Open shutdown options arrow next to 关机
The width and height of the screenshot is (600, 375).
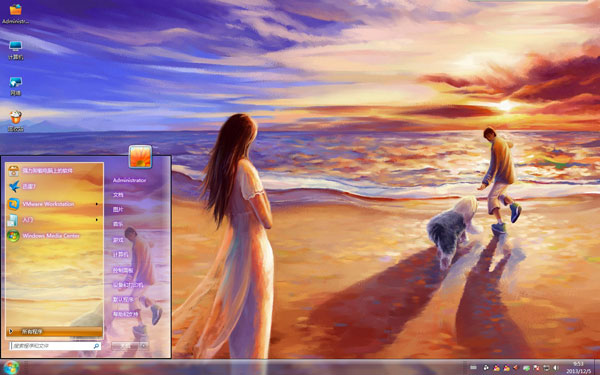pyautogui.click(x=144, y=346)
